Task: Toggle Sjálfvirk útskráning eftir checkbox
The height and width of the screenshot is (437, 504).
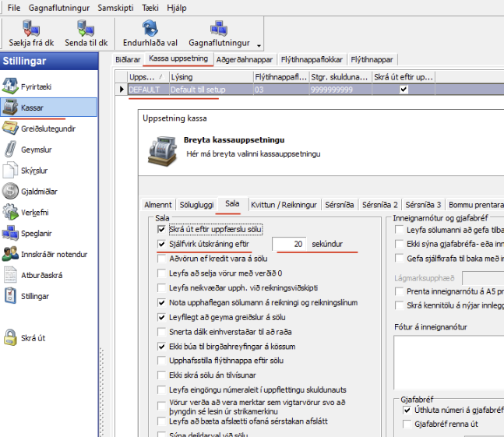Action: [x=161, y=244]
